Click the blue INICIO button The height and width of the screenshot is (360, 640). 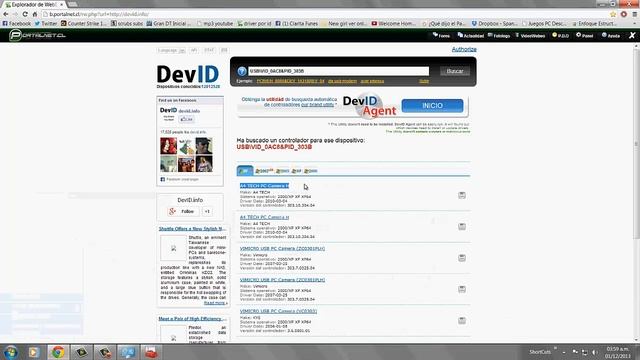click(432, 106)
